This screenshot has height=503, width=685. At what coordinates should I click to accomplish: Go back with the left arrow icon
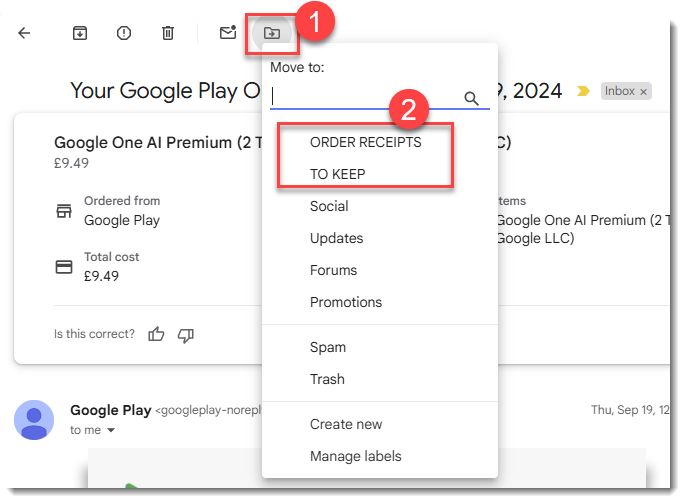click(24, 33)
